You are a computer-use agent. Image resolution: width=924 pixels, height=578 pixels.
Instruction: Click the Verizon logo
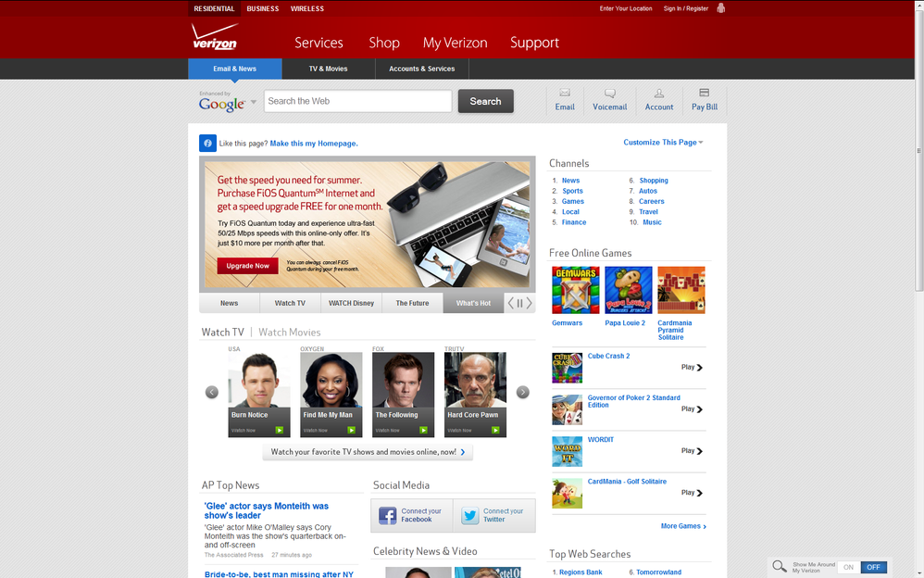[x=214, y=38]
